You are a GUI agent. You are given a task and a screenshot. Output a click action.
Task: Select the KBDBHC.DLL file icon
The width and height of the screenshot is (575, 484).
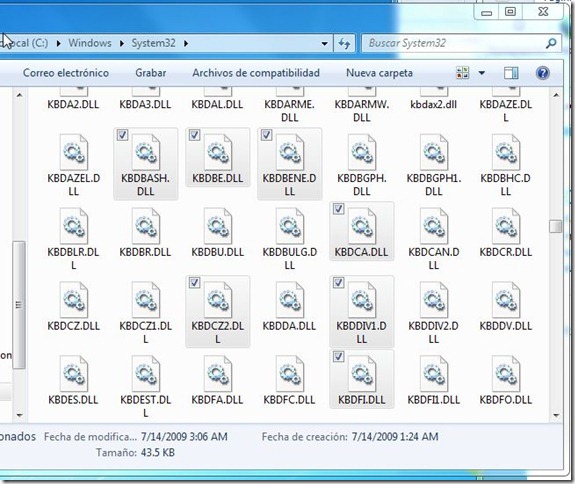tap(506, 152)
